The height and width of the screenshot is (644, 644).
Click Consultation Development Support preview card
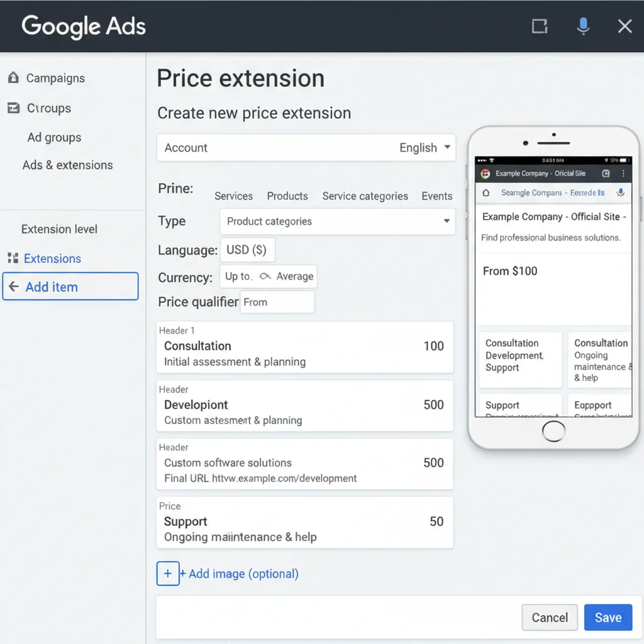click(520, 360)
